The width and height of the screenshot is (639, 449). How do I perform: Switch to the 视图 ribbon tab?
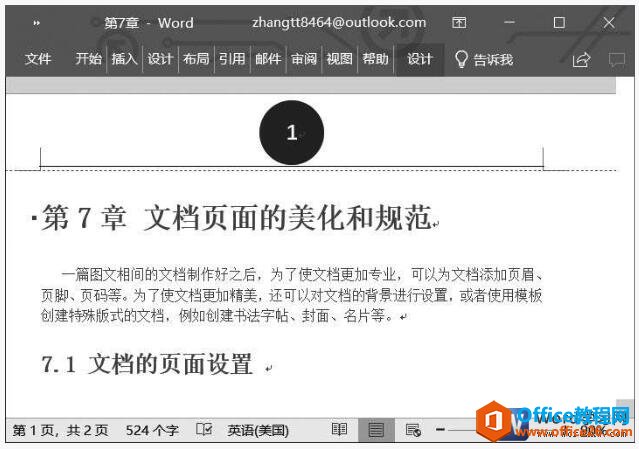[339, 59]
